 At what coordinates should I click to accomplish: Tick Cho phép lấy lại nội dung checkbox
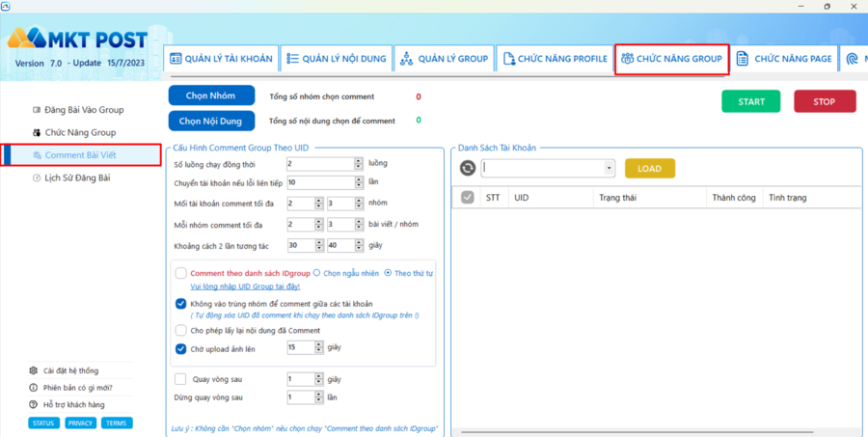tap(181, 330)
